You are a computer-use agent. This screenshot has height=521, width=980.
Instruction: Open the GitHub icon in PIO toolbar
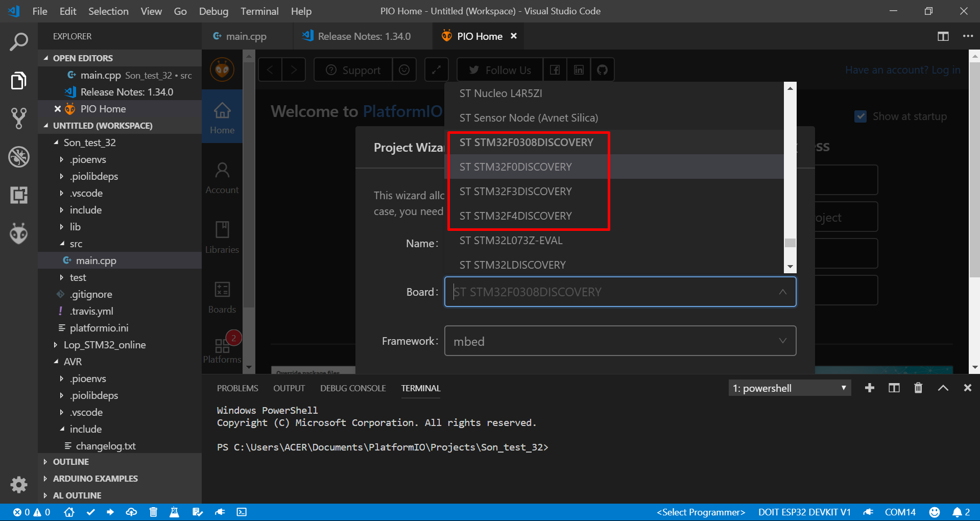point(602,70)
